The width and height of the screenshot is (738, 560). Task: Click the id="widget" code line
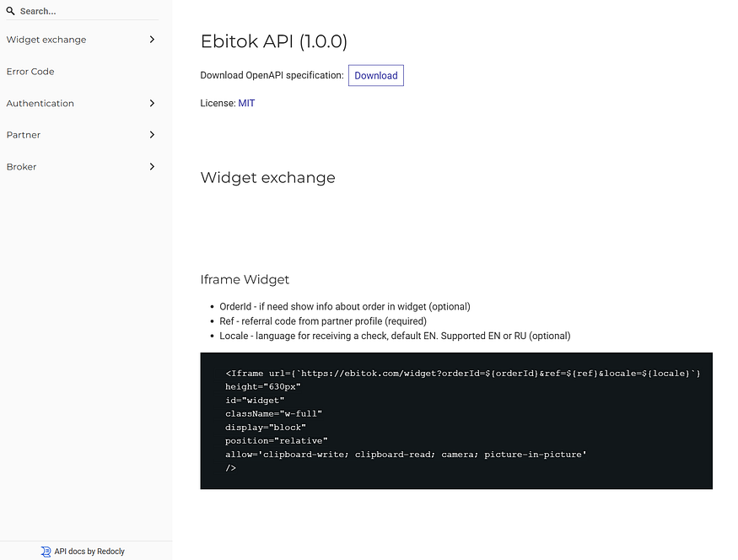click(255, 401)
